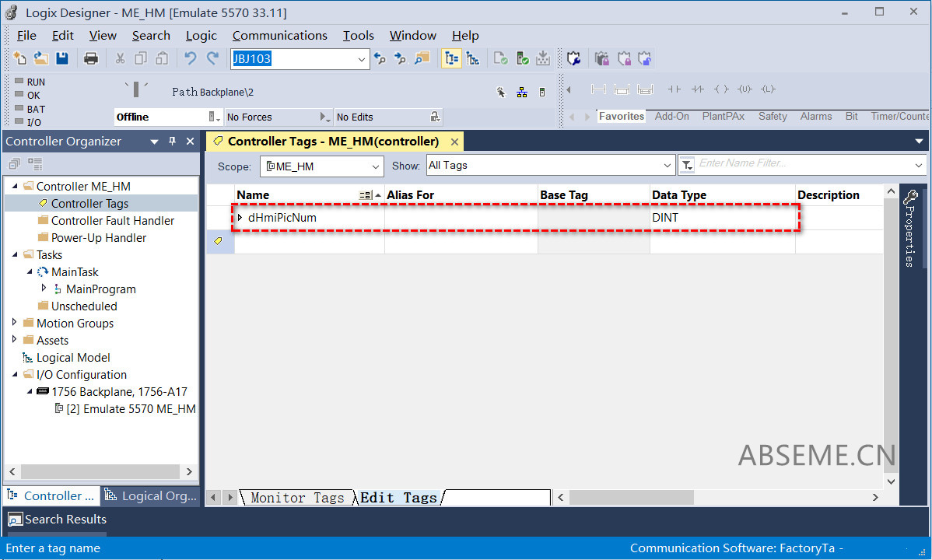Image resolution: width=932 pixels, height=560 pixels.
Task: Expand the dHmiPicNum tag row
Action: coord(240,218)
